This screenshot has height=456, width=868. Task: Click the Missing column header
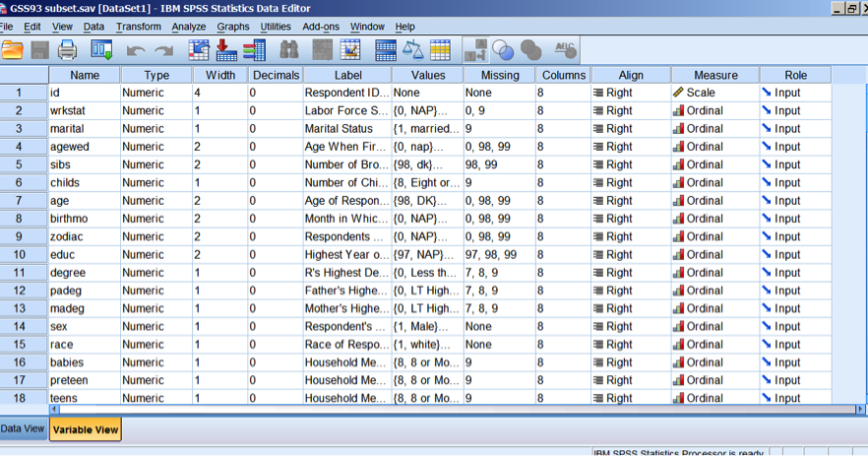click(x=500, y=76)
